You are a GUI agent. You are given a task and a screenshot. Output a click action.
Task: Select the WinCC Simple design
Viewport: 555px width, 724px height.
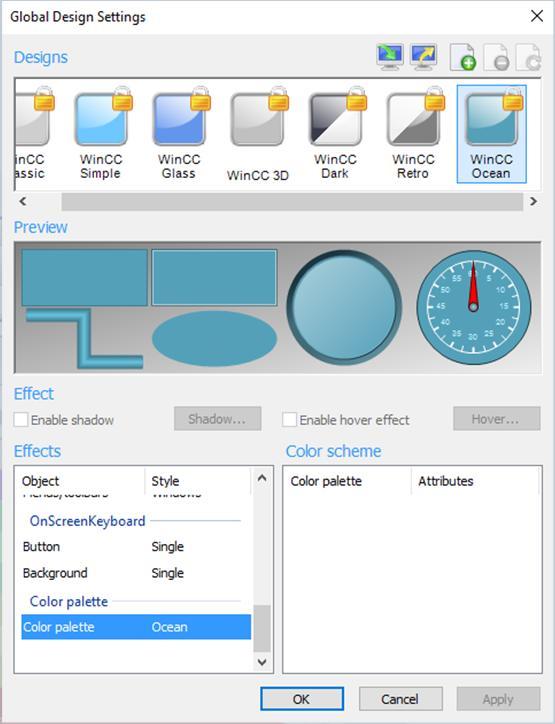[x=101, y=134]
